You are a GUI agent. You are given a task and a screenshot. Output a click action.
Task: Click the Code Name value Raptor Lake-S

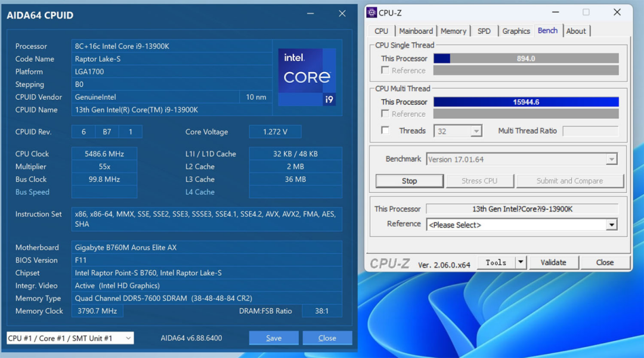[172, 58]
